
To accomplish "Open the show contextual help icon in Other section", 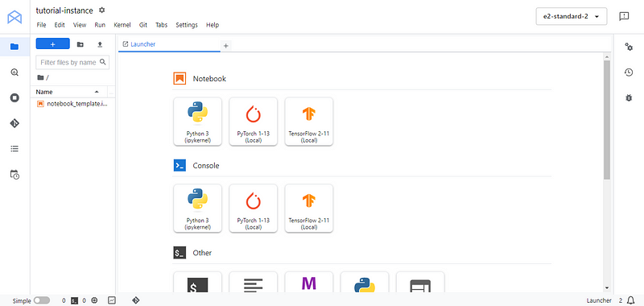I will click(x=420, y=283).
